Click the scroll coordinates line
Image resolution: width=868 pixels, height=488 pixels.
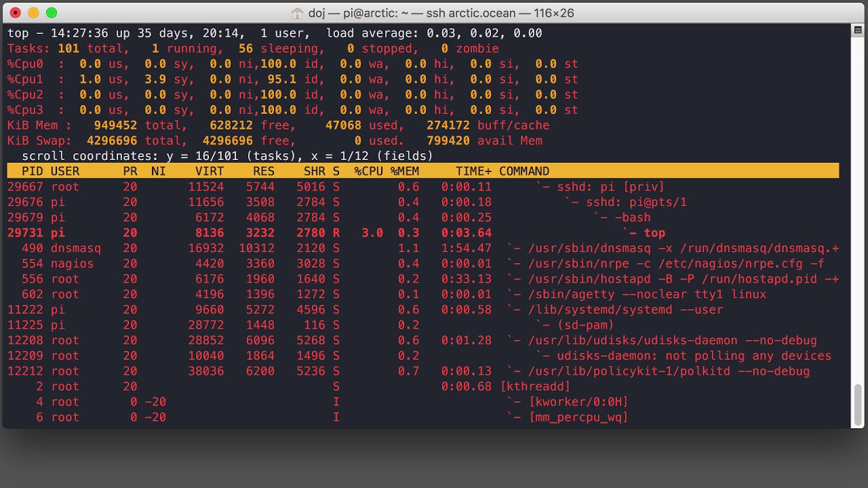click(227, 156)
